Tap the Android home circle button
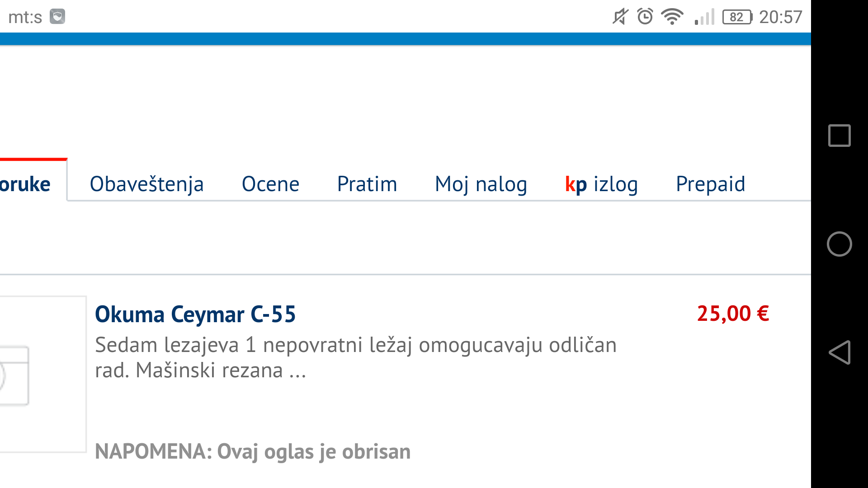The image size is (868, 488). coord(840,244)
